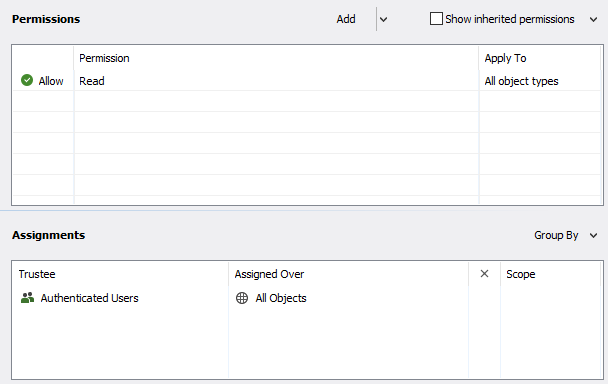Enable Show inherited permissions checkbox
This screenshot has height=384, width=608.
(436, 19)
